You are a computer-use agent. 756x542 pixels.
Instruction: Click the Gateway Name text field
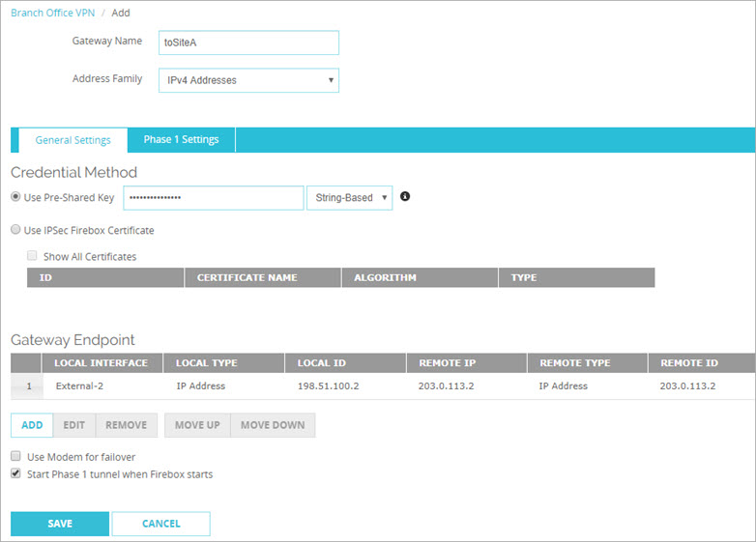(x=248, y=43)
